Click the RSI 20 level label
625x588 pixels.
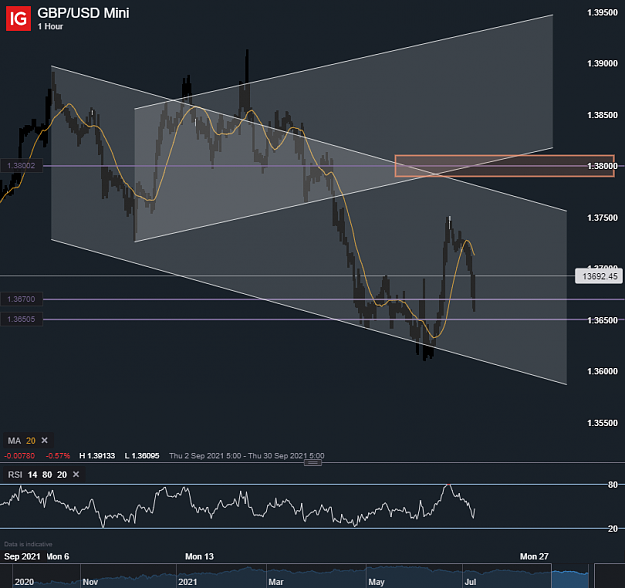click(x=613, y=529)
